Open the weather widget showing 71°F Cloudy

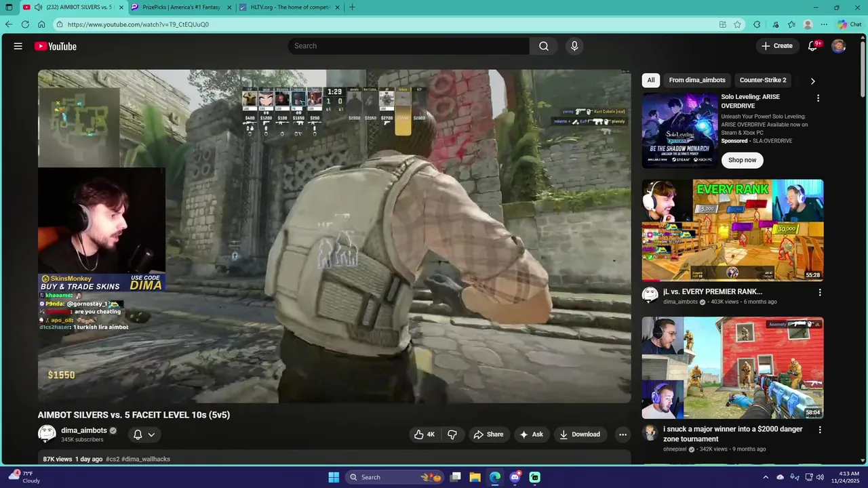[24, 477]
